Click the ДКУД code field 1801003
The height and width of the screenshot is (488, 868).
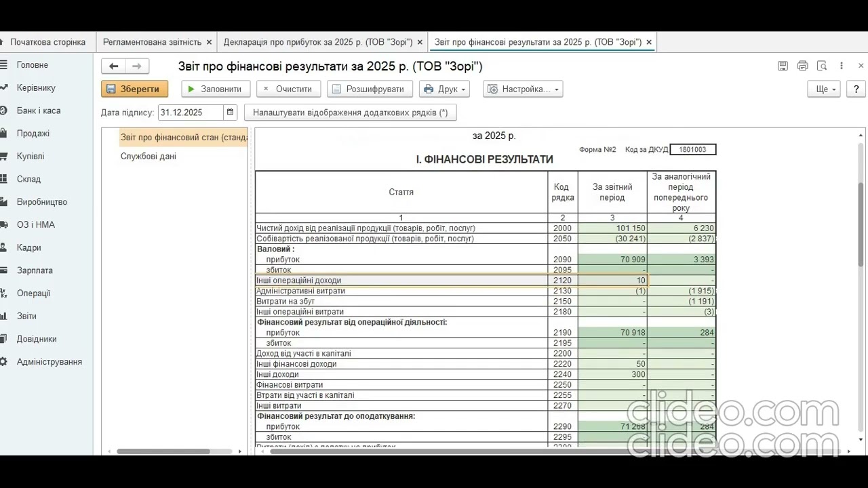click(692, 149)
